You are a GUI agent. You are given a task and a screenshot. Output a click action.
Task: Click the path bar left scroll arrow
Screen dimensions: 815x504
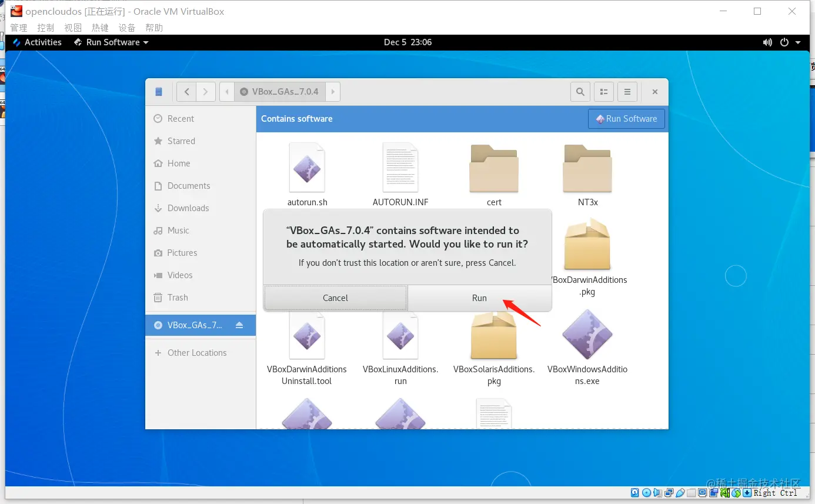point(227,92)
